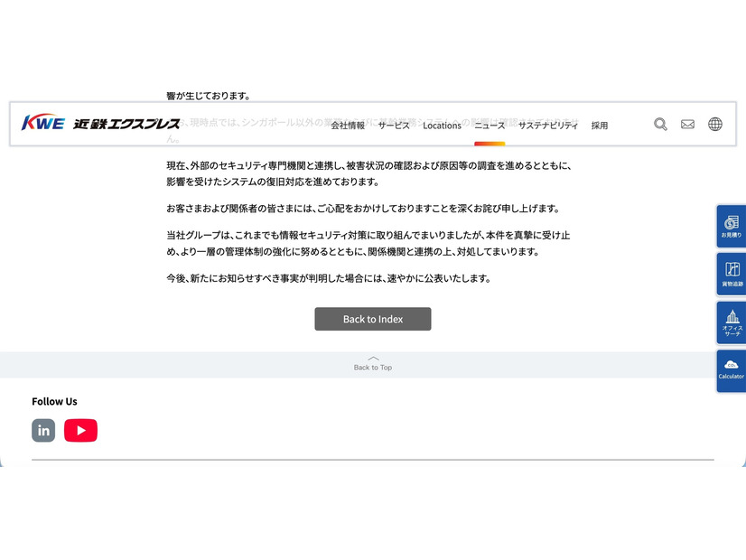Open the 貨物追跡 cargo tracking sidebar button
The height and width of the screenshot is (560, 746).
(x=732, y=275)
